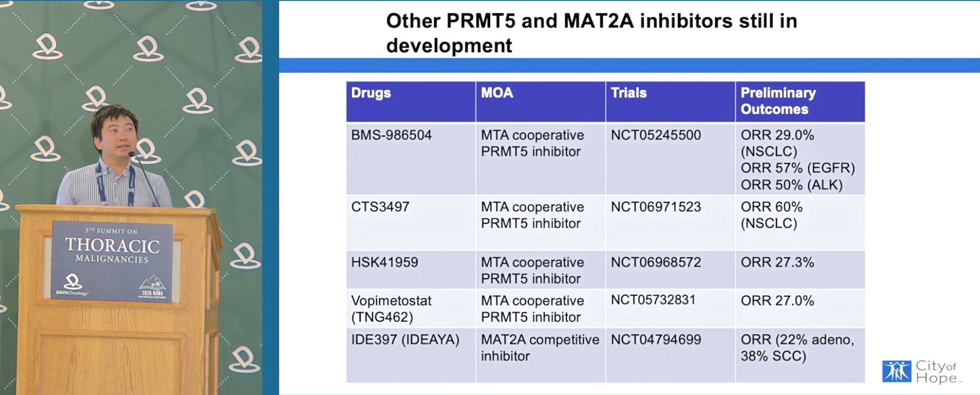This screenshot has height=395, width=980.
Task: Click trial number NCT06971523
Action: 656,207
